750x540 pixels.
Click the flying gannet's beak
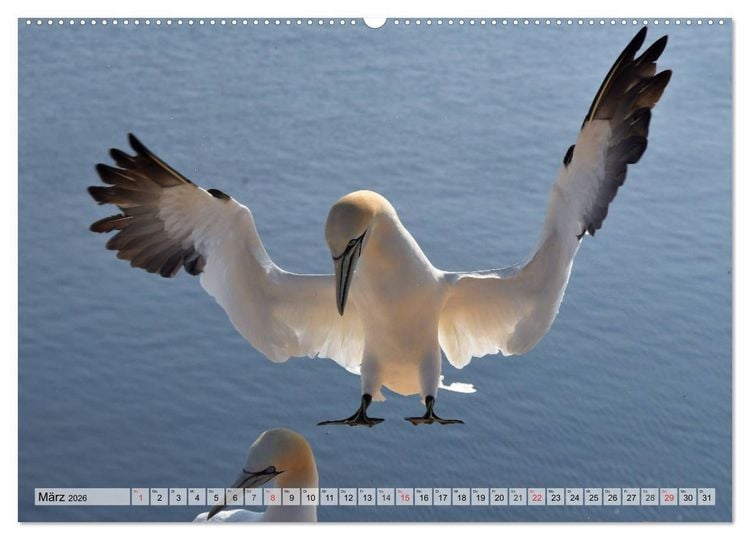pyautogui.click(x=348, y=273)
